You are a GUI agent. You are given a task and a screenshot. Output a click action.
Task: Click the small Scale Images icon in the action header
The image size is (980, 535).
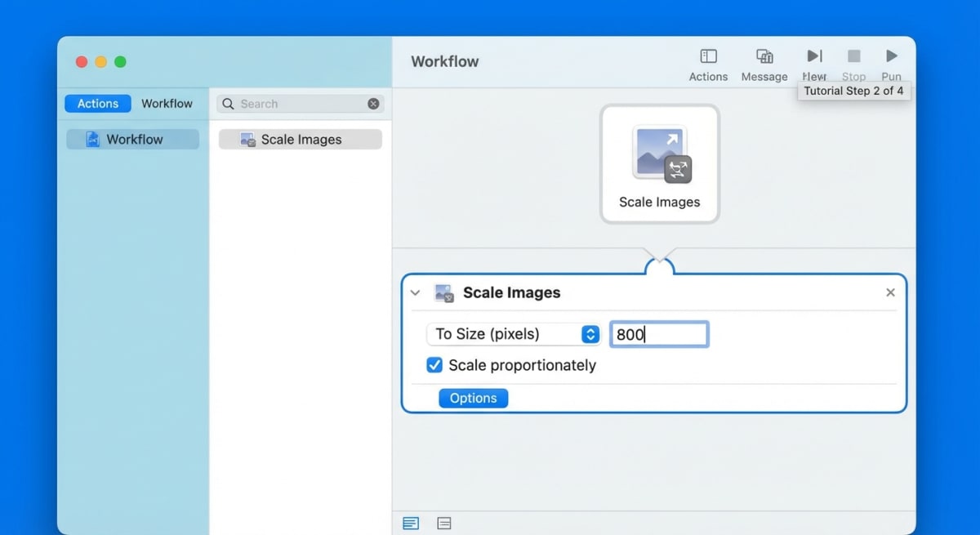(x=444, y=292)
